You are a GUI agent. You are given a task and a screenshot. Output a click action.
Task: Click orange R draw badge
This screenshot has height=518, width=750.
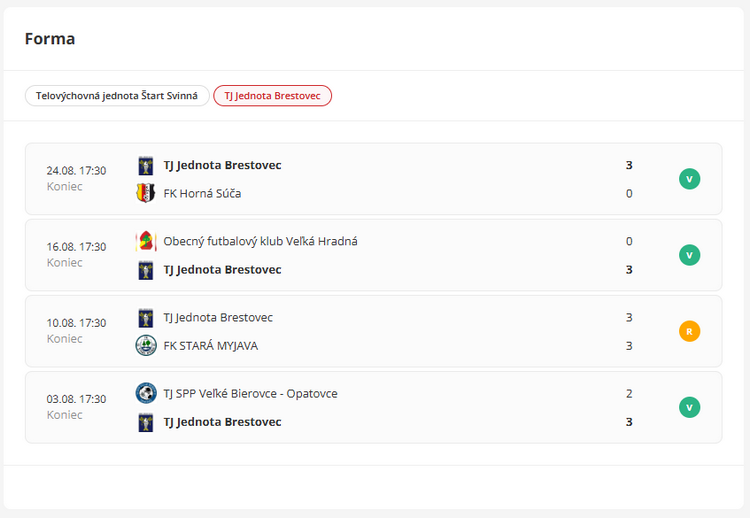tap(689, 331)
